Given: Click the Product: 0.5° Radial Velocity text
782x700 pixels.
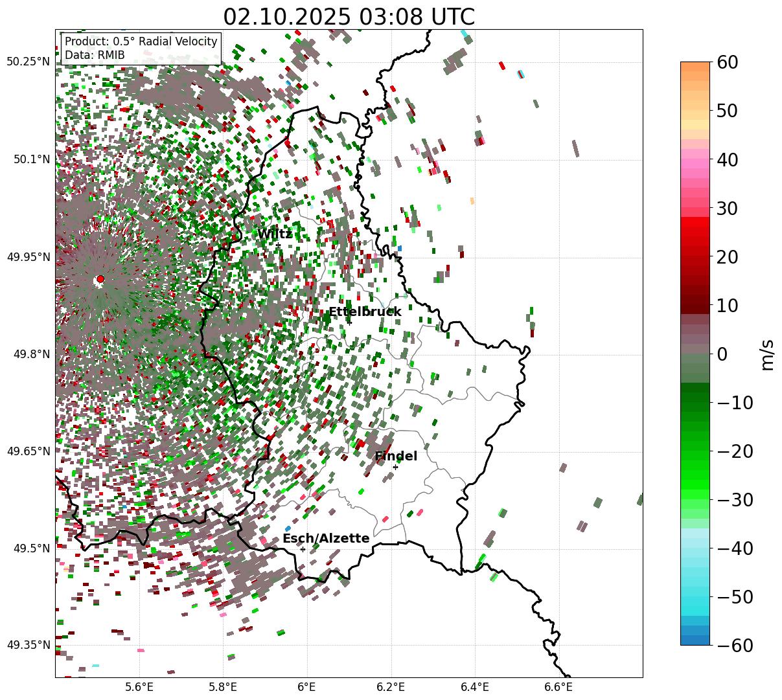Looking at the screenshot, I should pyautogui.click(x=141, y=41).
